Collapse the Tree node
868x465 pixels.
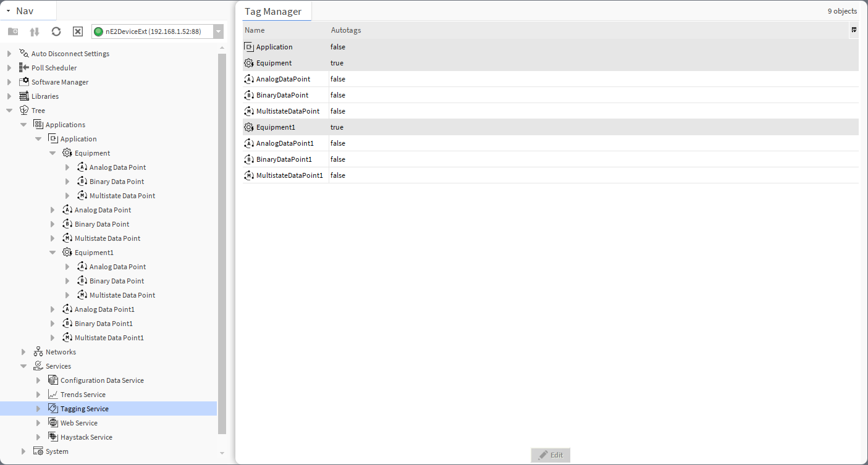[x=9, y=110]
